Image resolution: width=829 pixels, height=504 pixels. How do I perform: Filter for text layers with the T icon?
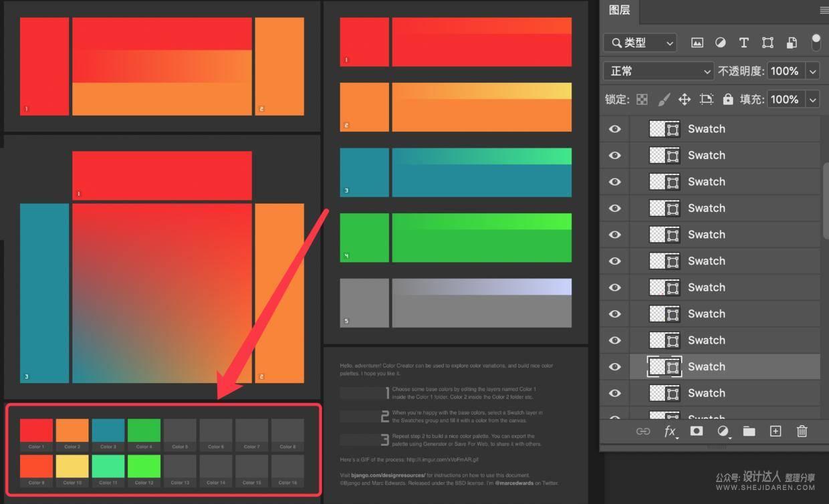(743, 43)
